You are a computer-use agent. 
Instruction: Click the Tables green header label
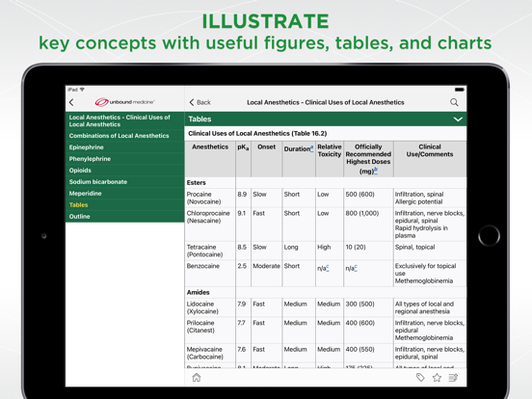pos(199,120)
